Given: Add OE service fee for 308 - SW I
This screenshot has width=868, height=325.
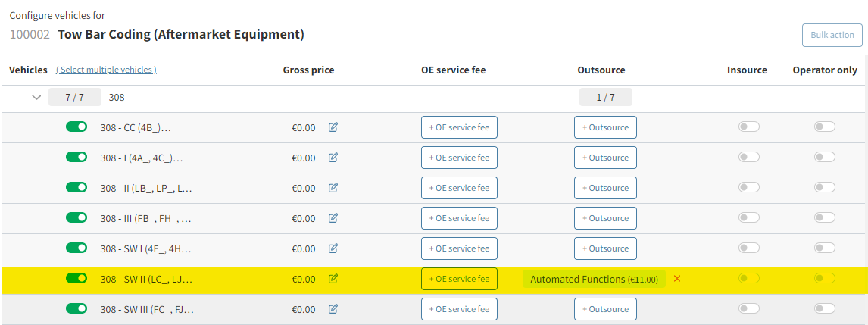Looking at the screenshot, I should pos(459,248).
